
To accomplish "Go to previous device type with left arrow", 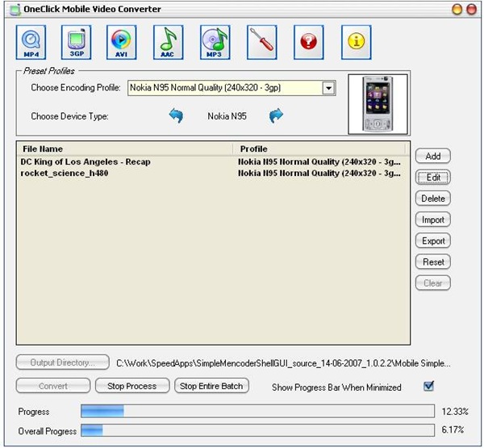I will pos(176,115).
